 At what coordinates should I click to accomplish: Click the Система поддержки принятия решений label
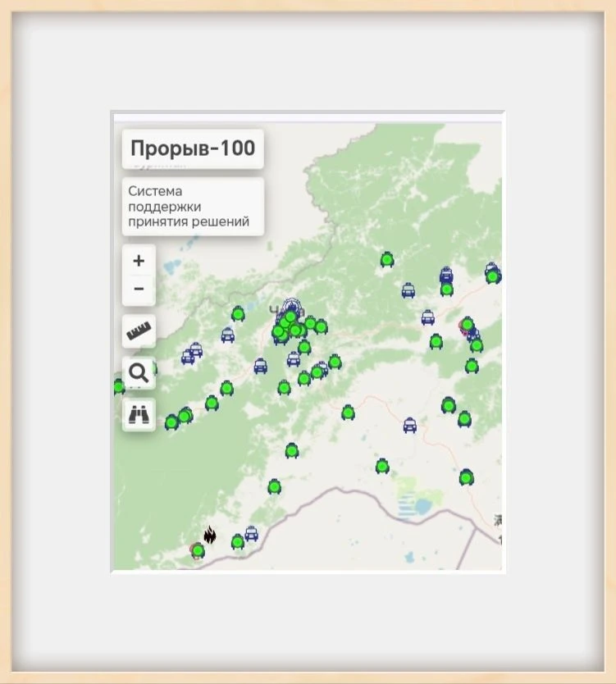(193, 207)
